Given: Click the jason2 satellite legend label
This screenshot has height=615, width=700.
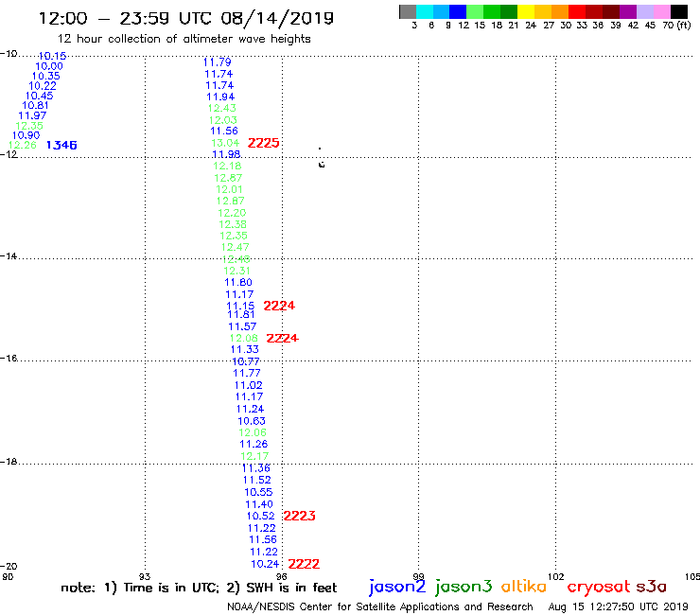Looking at the screenshot, I should coord(397,587).
